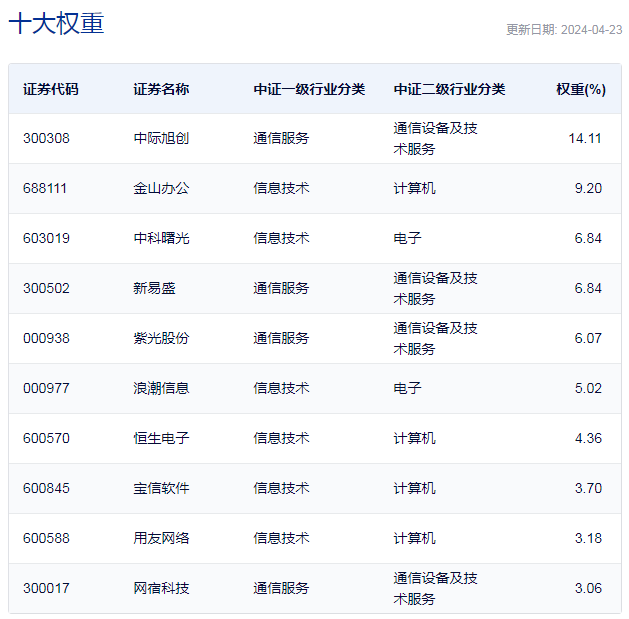The width and height of the screenshot is (629, 619).
Task: Select security code 600845
Action: [46, 488]
